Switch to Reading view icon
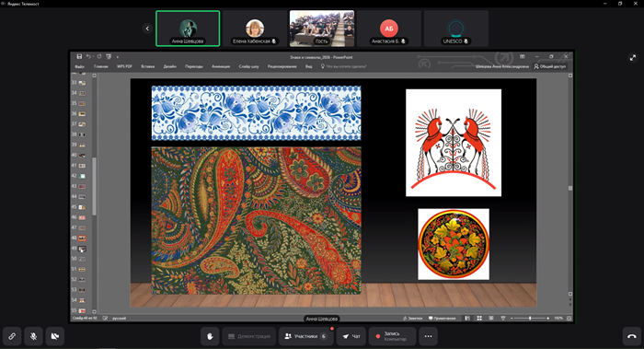 [x=491, y=319]
